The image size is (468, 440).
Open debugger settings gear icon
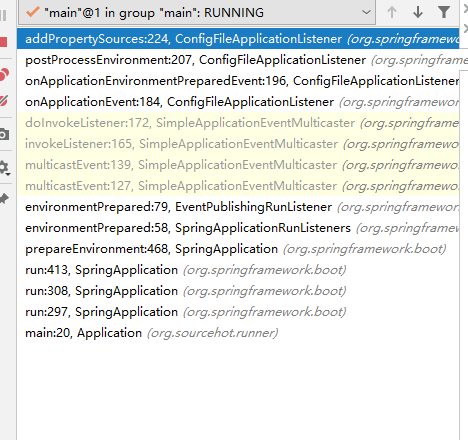(x=4, y=168)
